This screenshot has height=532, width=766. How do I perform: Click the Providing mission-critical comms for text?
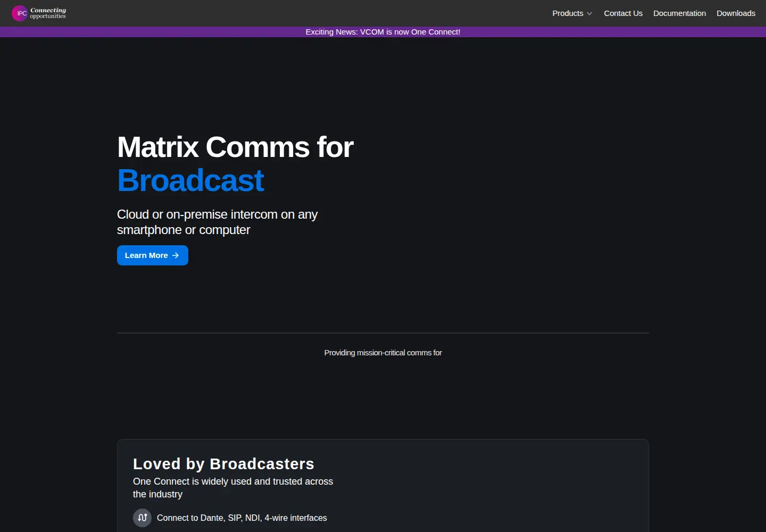(383, 353)
